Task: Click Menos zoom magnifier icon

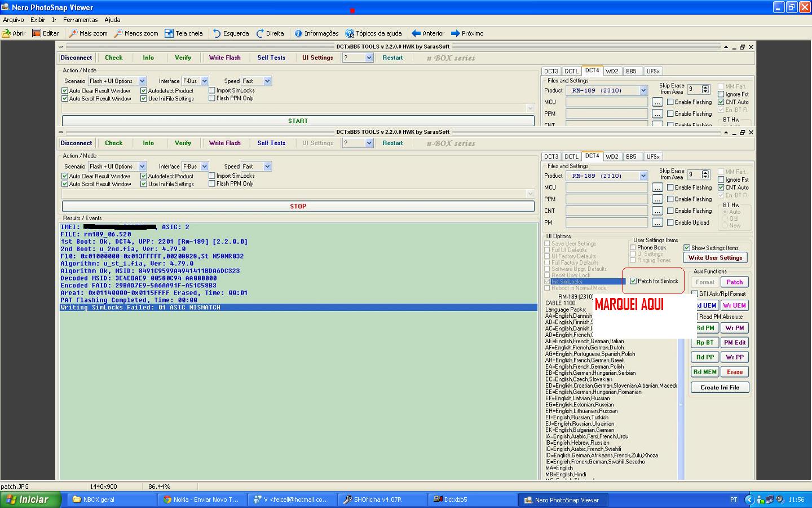Action: tap(118, 33)
